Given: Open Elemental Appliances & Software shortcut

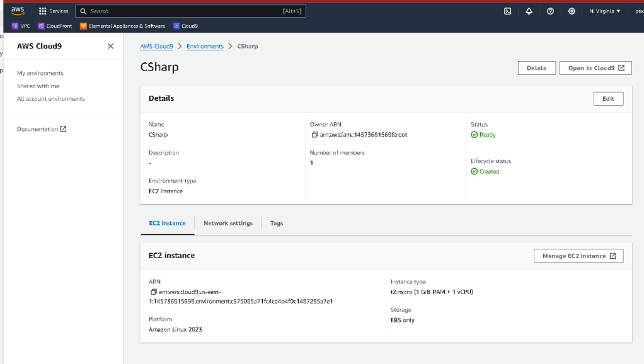Looking at the screenshot, I should pos(122,26).
